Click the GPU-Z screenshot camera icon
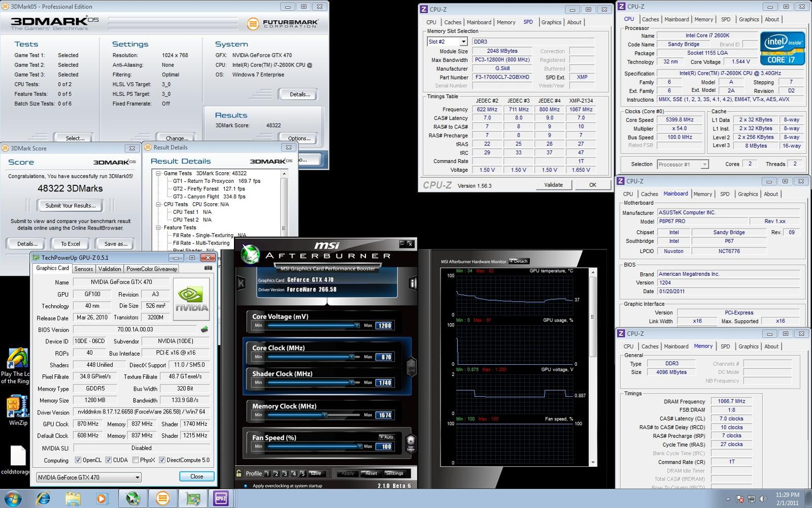The image size is (812, 508). pos(208,268)
